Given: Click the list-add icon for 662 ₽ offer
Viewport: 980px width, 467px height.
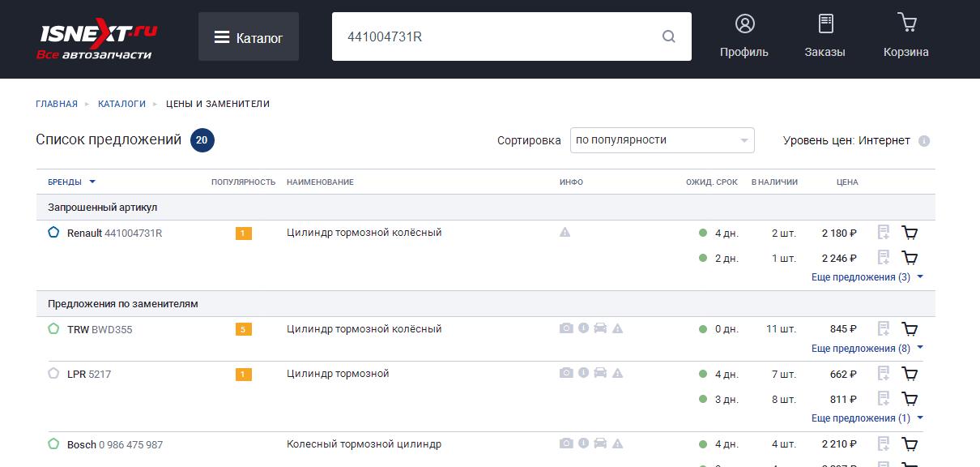Looking at the screenshot, I should coord(884,374).
